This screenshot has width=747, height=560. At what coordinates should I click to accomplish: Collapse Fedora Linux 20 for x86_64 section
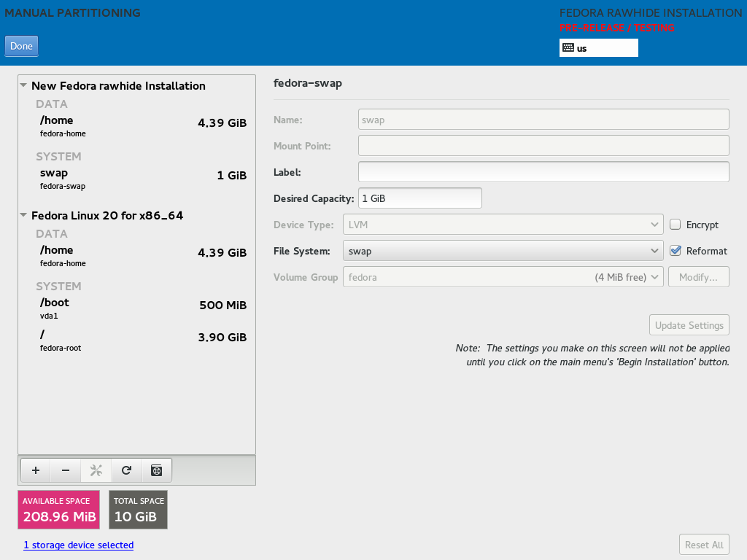[23, 215]
